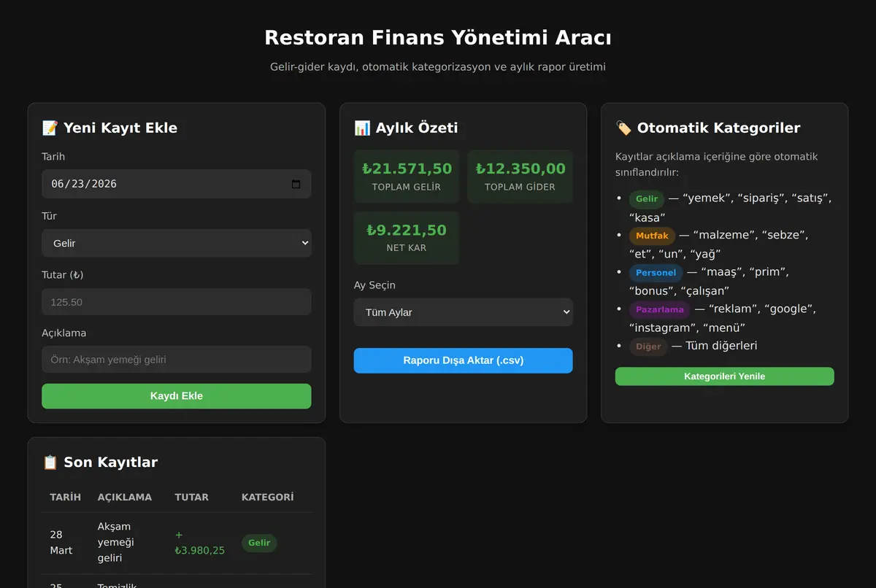Open the Tür dropdown showing Gelir
The image size is (876, 588).
coord(177,243)
